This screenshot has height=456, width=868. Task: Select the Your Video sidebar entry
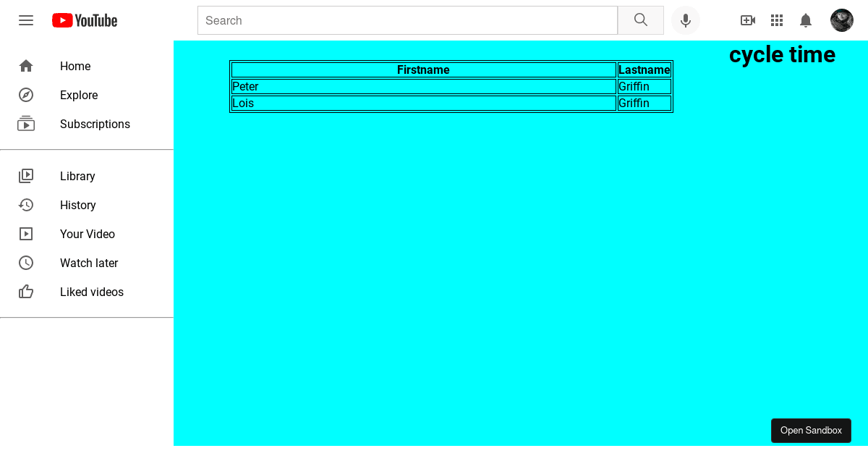(x=88, y=234)
